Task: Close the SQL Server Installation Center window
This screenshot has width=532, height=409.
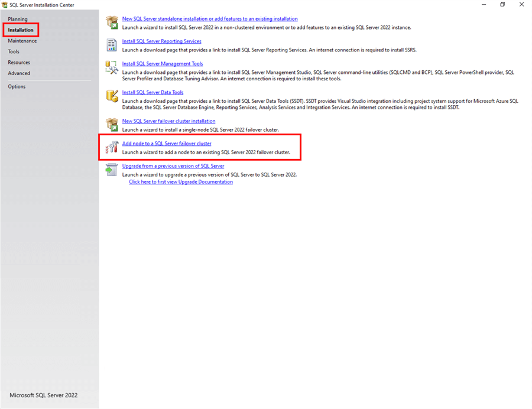Action: click(521, 4)
